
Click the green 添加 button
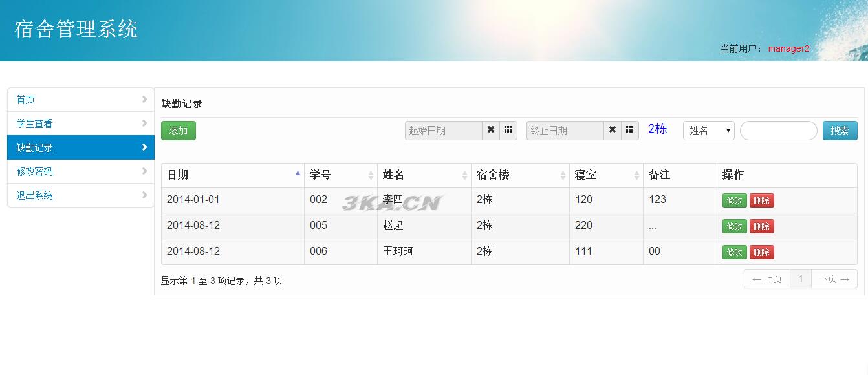coord(178,131)
